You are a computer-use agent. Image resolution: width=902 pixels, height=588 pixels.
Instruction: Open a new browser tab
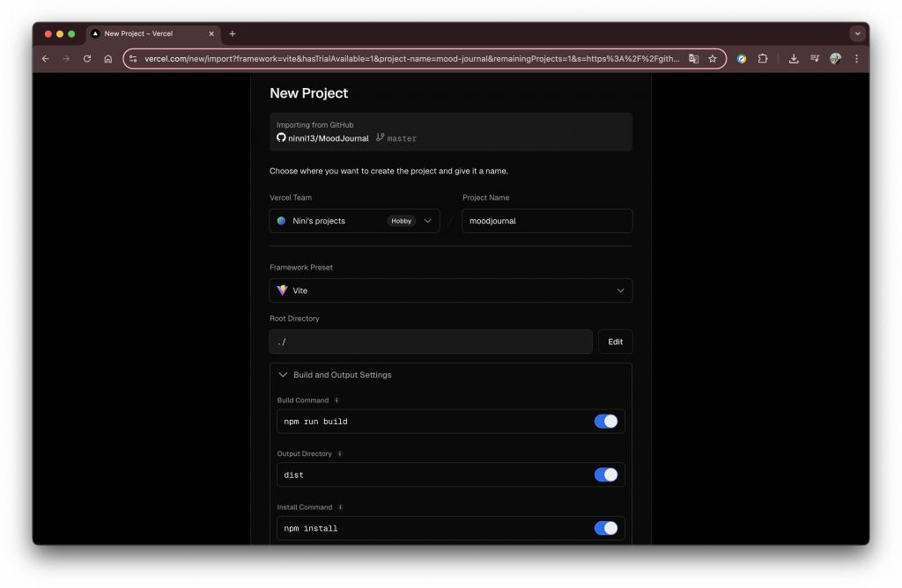pyautogui.click(x=233, y=34)
